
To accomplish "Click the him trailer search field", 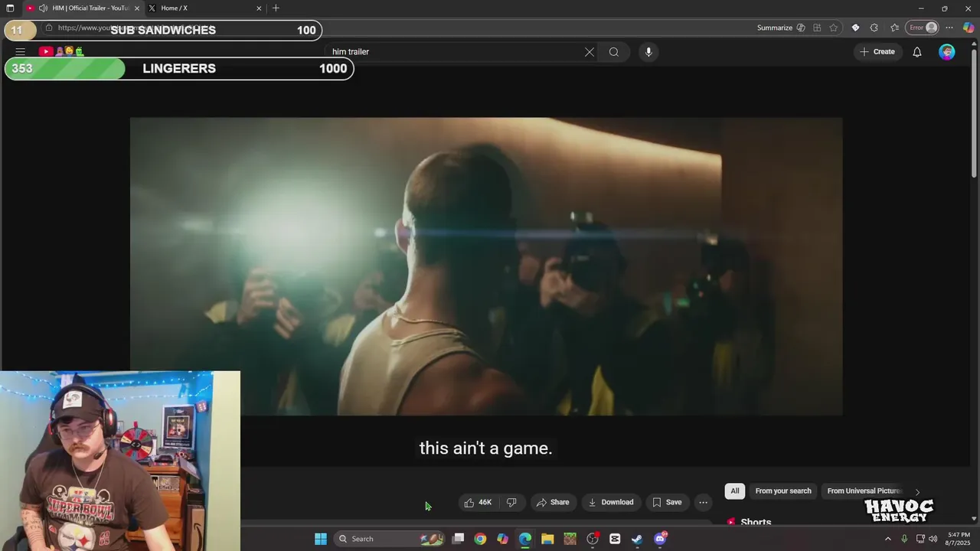I will tap(456, 52).
